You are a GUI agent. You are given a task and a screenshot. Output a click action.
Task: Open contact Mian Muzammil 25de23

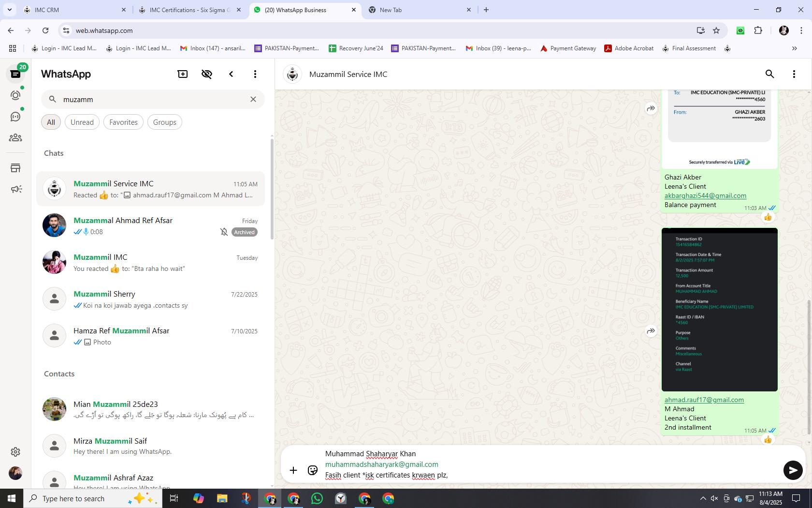[150, 409]
